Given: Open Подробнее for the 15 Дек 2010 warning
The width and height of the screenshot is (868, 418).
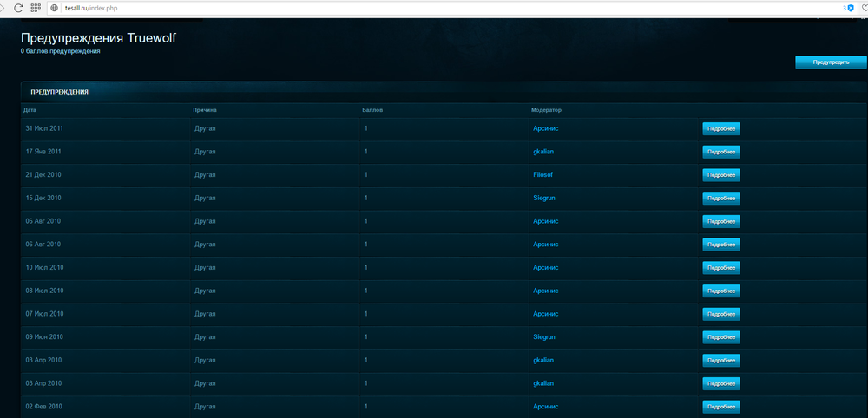Looking at the screenshot, I should click(x=721, y=199).
